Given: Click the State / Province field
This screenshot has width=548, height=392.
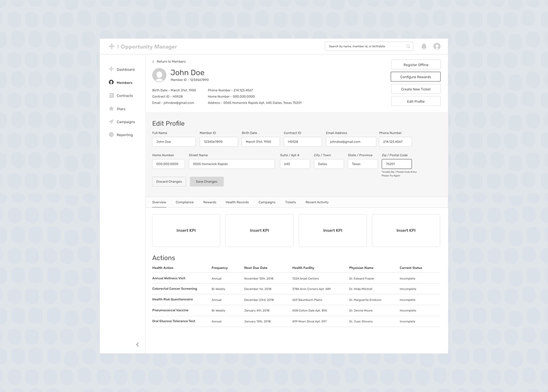Looking at the screenshot, I should click(x=363, y=164).
